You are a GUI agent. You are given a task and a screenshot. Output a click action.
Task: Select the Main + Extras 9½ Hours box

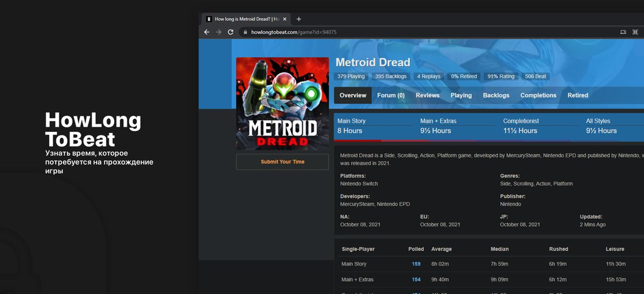click(x=458, y=127)
